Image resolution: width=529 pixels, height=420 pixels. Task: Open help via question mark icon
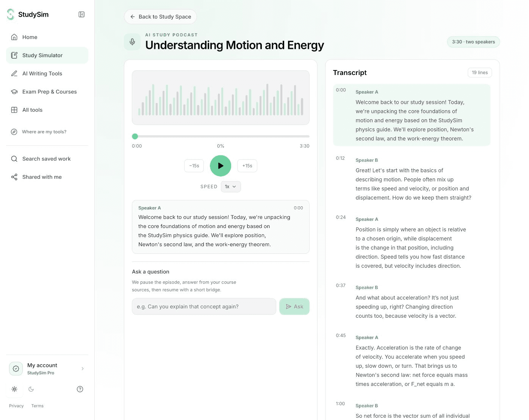click(80, 389)
